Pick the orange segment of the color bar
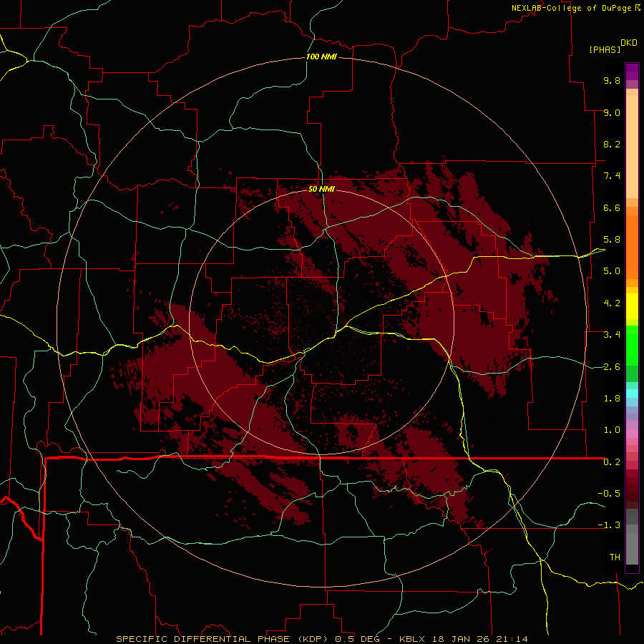Image resolution: width=644 pixels, height=644 pixels. tap(632, 246)
